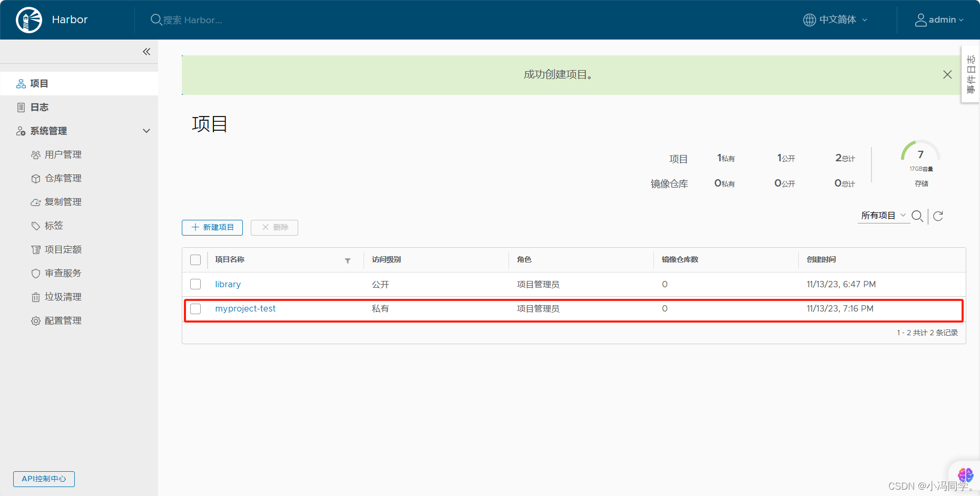Sort by 角色 column header

click(524, 259)
